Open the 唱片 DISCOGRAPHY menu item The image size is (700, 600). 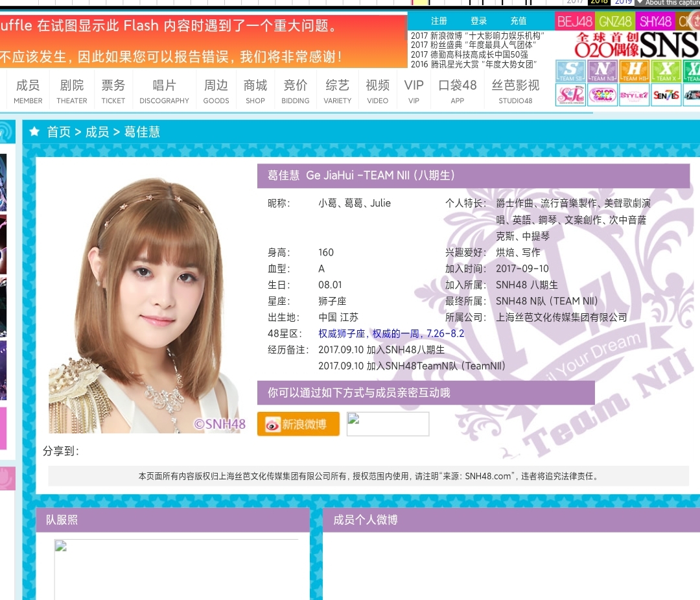coord(164,91)
